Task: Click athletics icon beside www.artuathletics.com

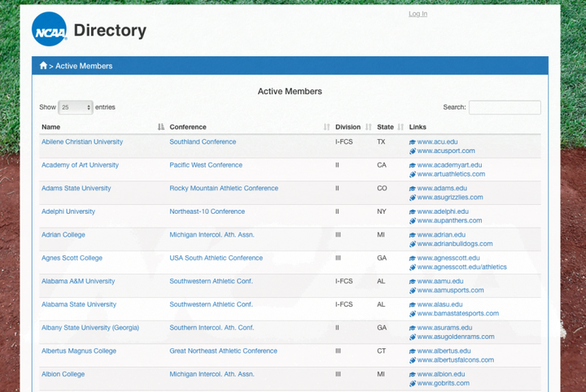Action: 412,174
